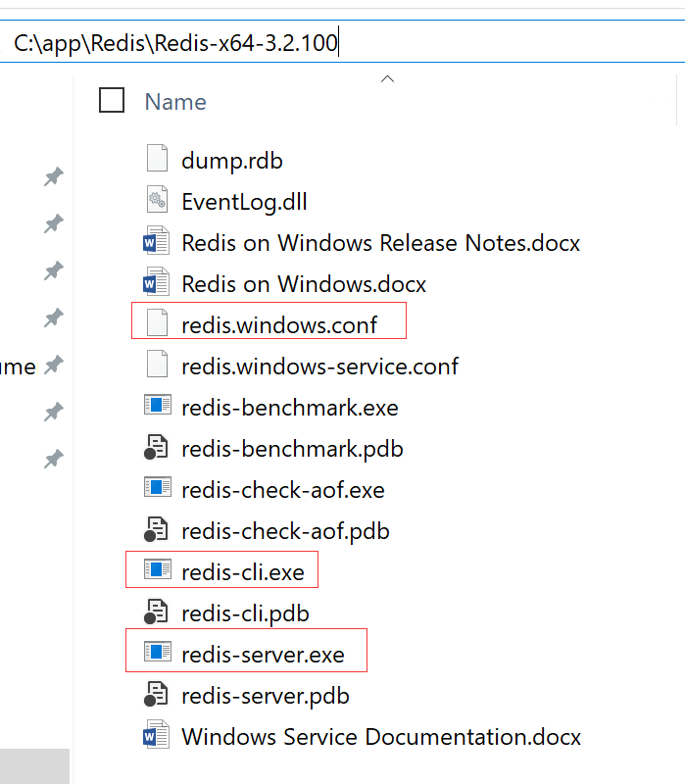685x784 pixels.
Task: Select the dump.rdb file name
Action: click(232, 161)
